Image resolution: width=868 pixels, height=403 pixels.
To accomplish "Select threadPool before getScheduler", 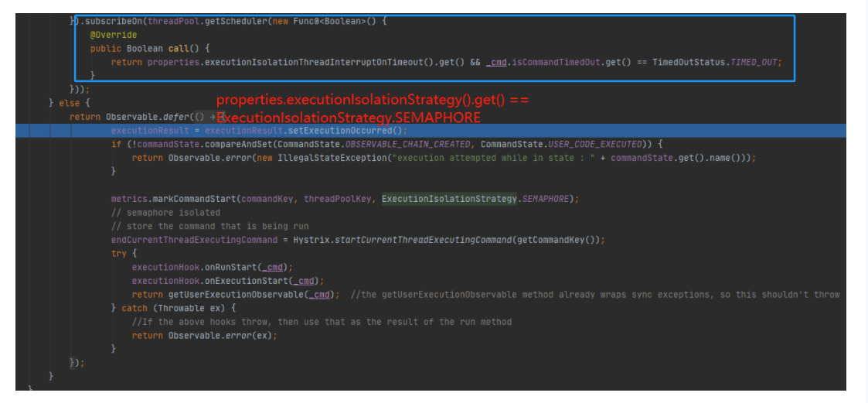I will click(172, 21).
